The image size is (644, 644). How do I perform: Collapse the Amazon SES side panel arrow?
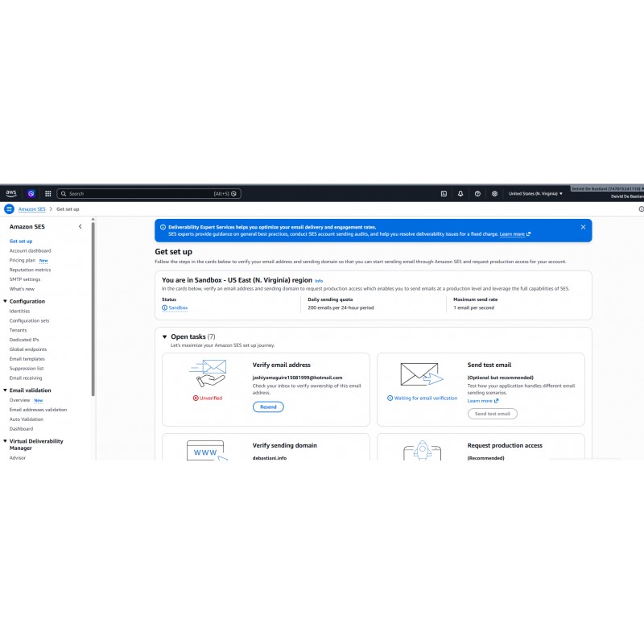coord(80,226)
